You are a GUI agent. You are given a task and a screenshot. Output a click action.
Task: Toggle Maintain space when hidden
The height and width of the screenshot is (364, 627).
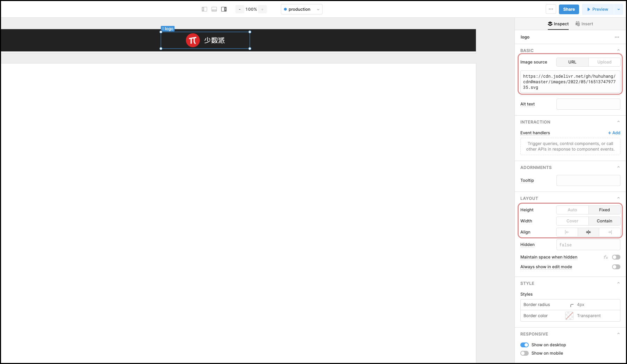(x=616, y=257)
